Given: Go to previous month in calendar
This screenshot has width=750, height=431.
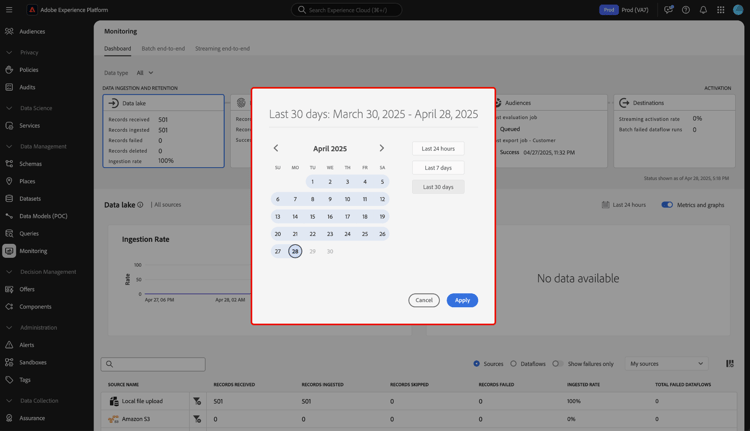Looking at the screenshot, I should (x=276, y=148).
